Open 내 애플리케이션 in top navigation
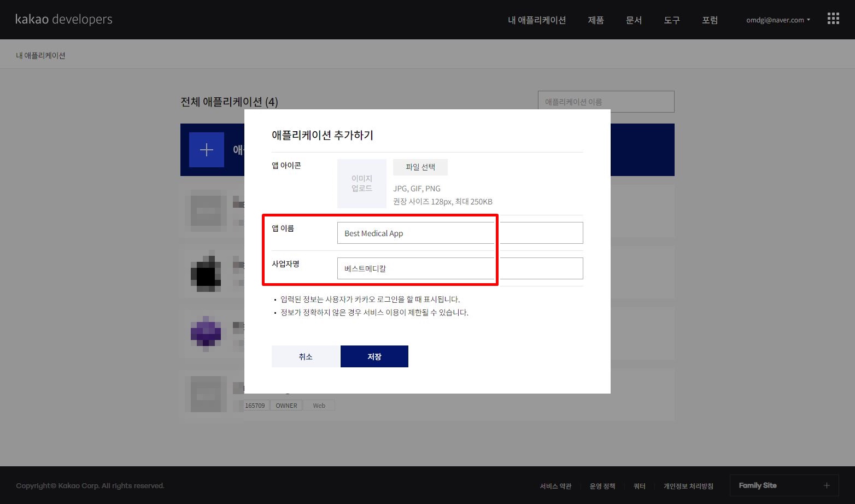 tap(537, 20)
